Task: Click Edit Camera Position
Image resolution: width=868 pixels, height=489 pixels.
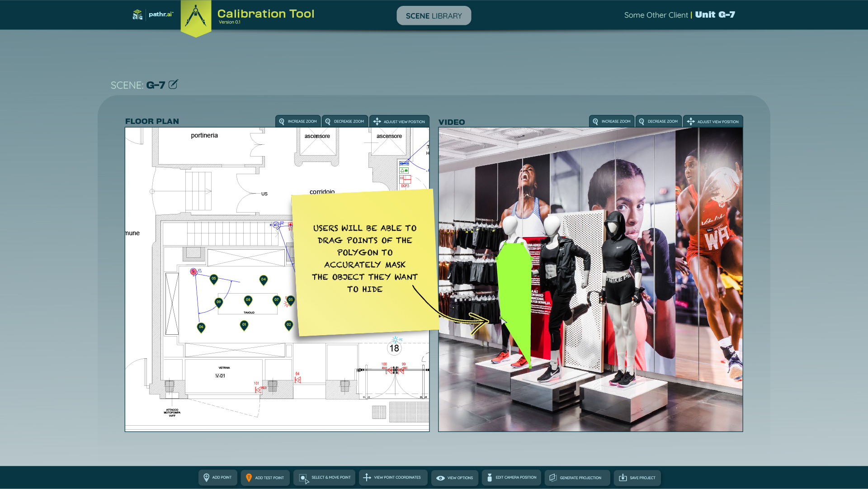Action: [511, 478]
